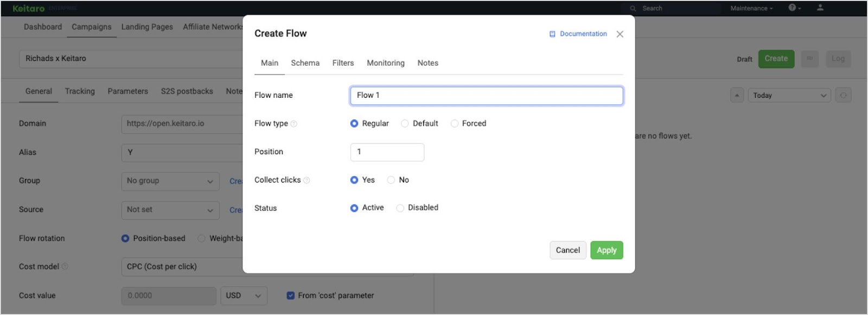Switch to the Schema tab
The image size is (868, 315).
[x=305, y=63]
